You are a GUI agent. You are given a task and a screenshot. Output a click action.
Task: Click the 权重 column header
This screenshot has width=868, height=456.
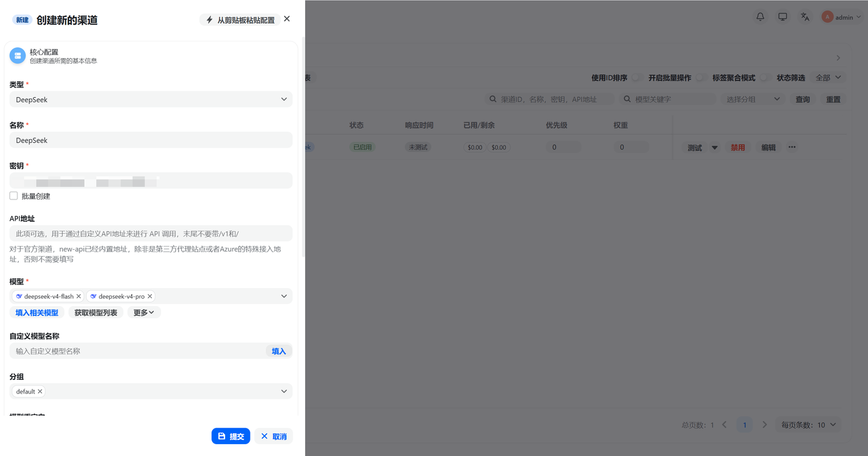(621, 125)
